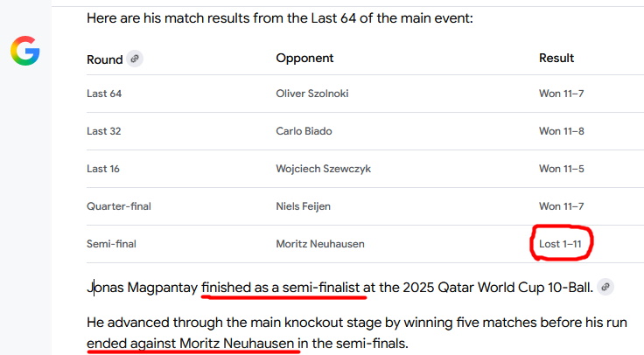Screen dimensions: 644x355
Task: Click opponent name Carlo Biado
Action: (x=304, y=132)
